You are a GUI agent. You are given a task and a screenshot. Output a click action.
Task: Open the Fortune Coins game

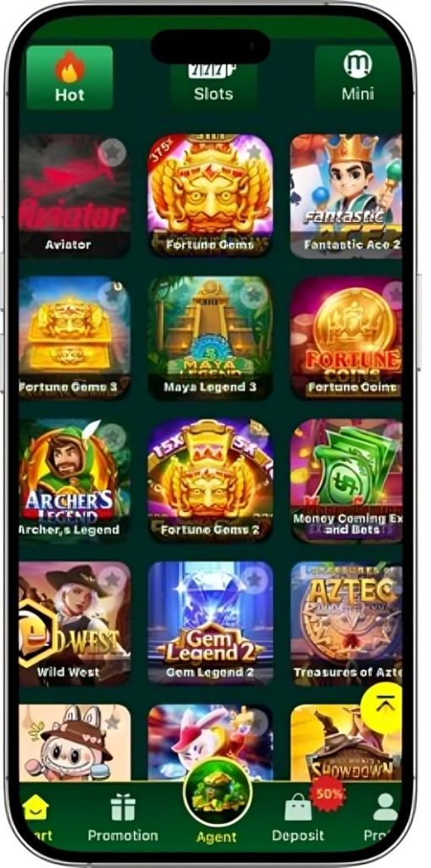tap(346, 337)
